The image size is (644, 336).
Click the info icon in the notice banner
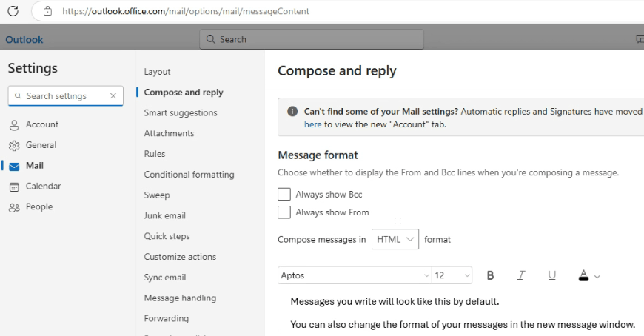click(292, 111)
